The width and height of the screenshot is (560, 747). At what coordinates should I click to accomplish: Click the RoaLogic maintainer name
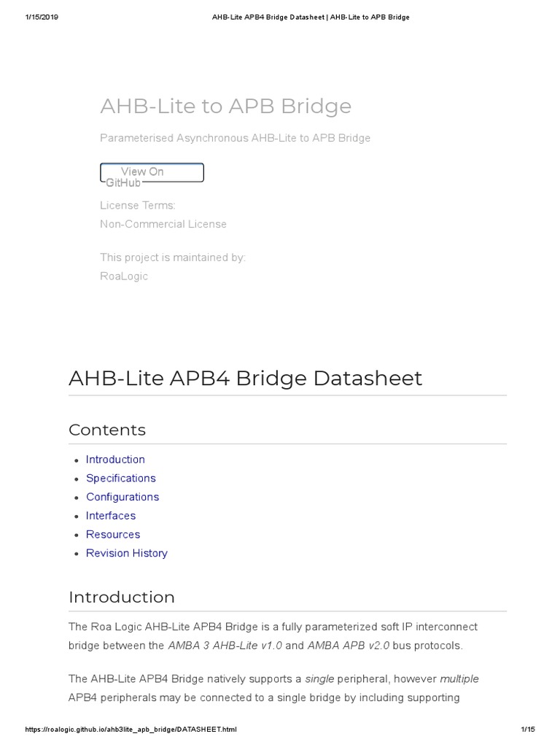(x=124, y=276)
